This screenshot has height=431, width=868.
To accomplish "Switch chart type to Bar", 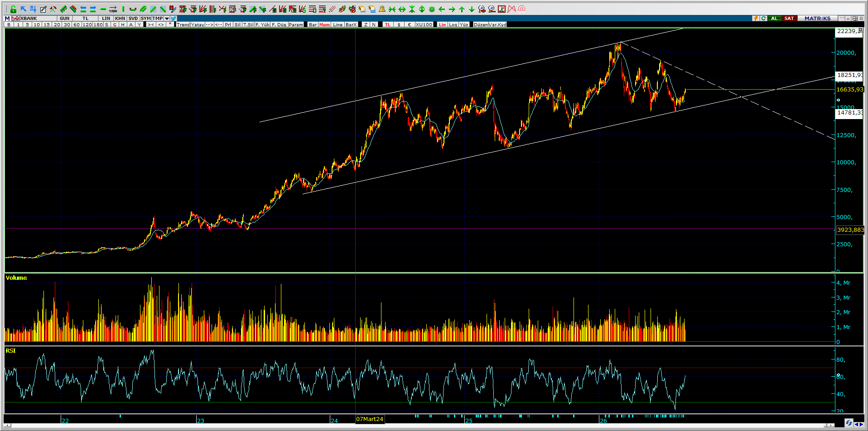I will (313, 24).
